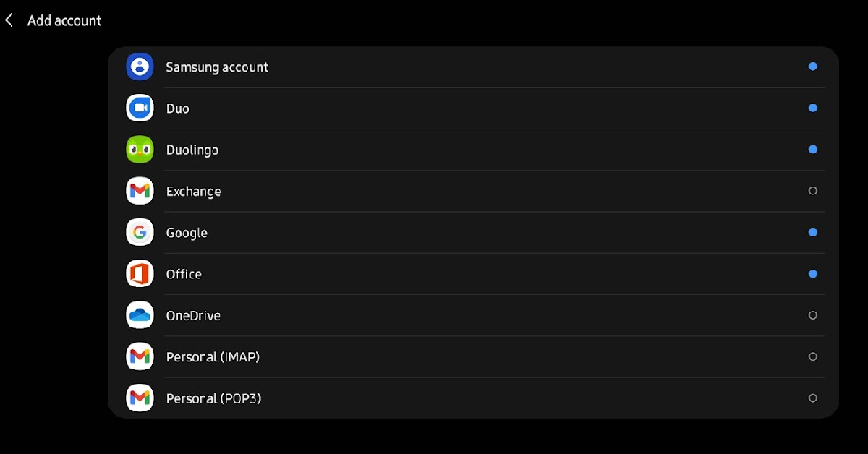
Task: Tap the Duo video camera icon
Action: [140, 108]
